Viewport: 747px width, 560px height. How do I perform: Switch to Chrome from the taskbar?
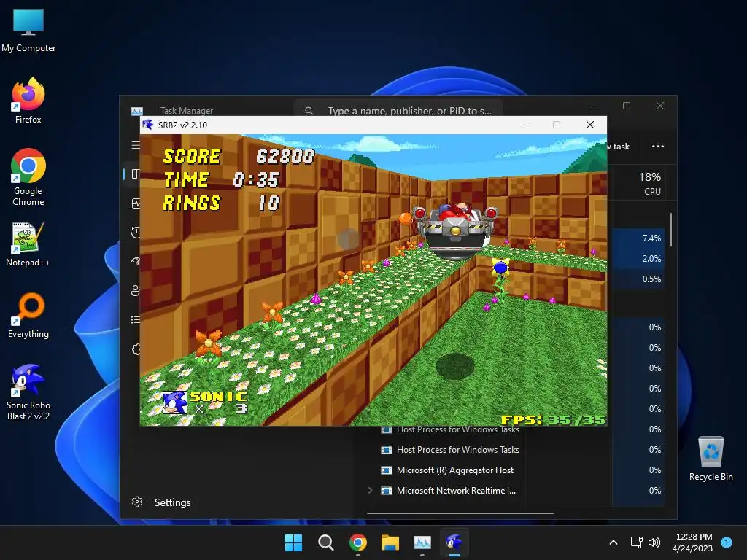pyautogui.click(x=358, y=542)
